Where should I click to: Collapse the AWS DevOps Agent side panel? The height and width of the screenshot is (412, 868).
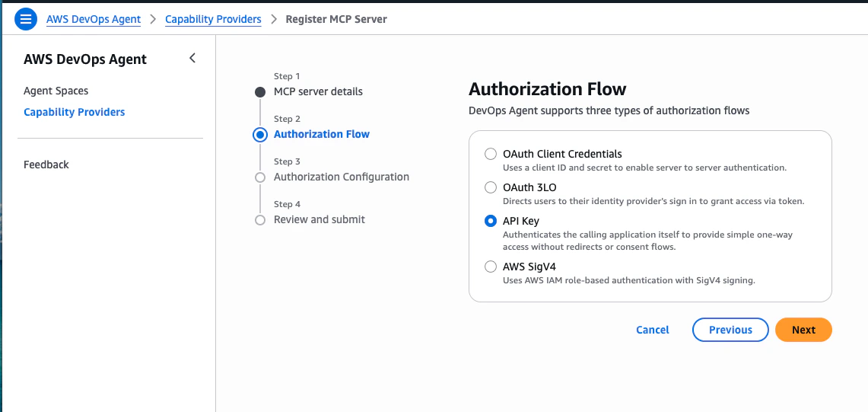[192, 58]
